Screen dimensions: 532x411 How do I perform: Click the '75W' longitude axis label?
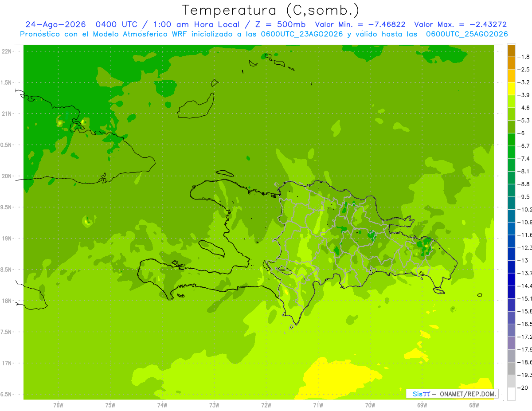[110, 405]
